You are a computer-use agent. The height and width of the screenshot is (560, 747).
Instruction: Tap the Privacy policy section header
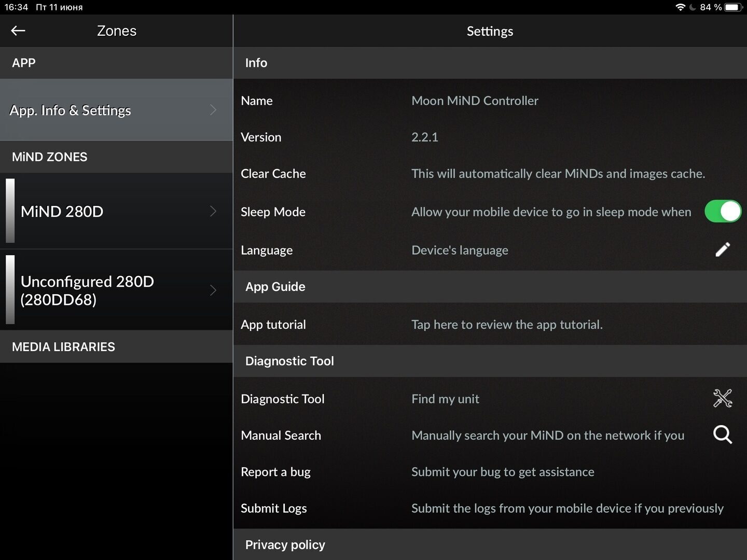(x=490, y=544)
